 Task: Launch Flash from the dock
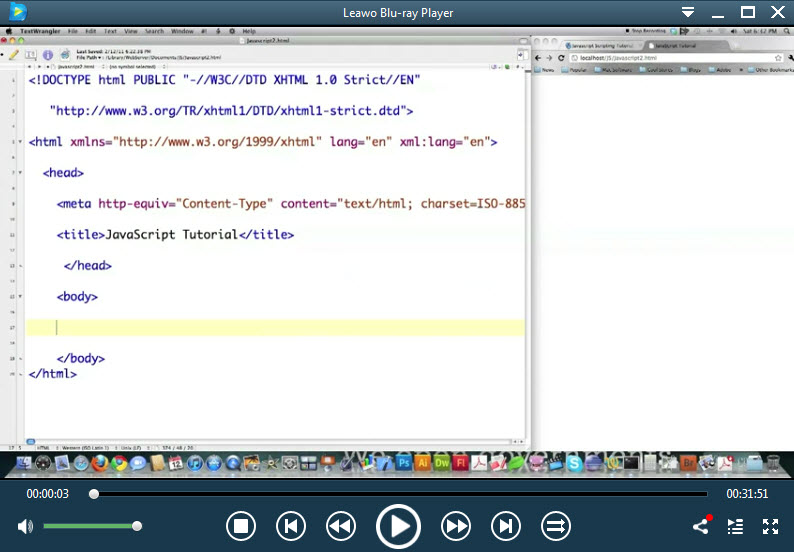460,463
